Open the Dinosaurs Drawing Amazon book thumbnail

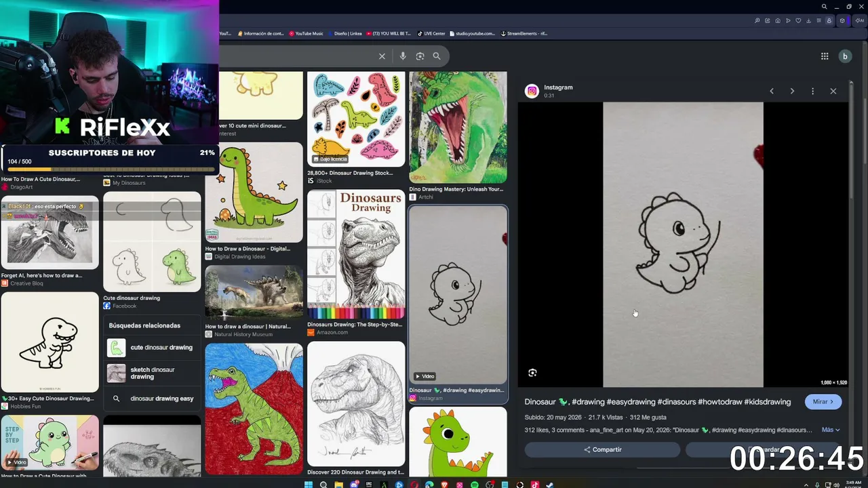tap(356, 254)
